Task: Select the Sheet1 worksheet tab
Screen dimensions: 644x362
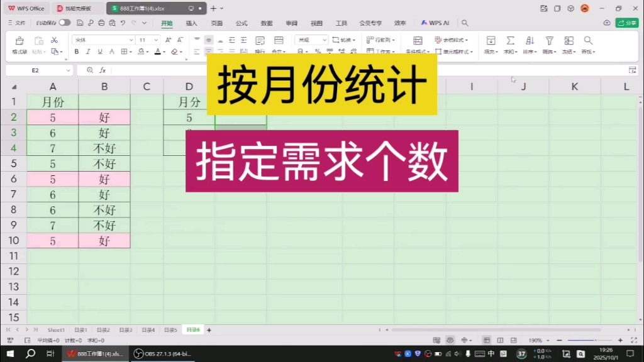Action: coord(56,329)
